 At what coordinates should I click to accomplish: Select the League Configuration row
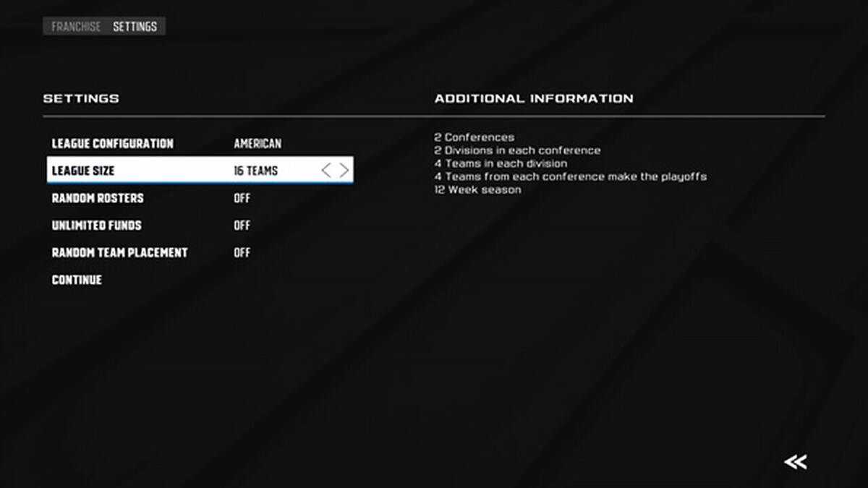(200, 143)
